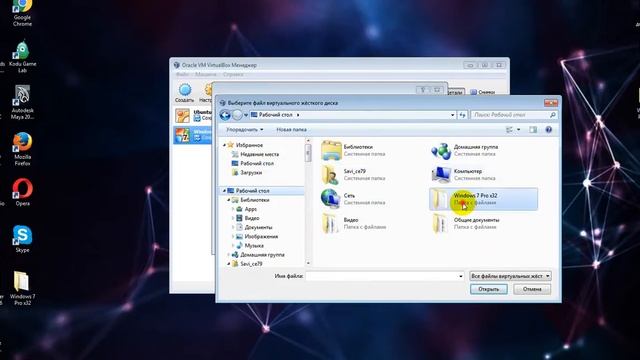The height and width of the screenshot is (360, 640).
Task: Click the navigation pane scrollbar thumb
Action: [x=308, y=153]
